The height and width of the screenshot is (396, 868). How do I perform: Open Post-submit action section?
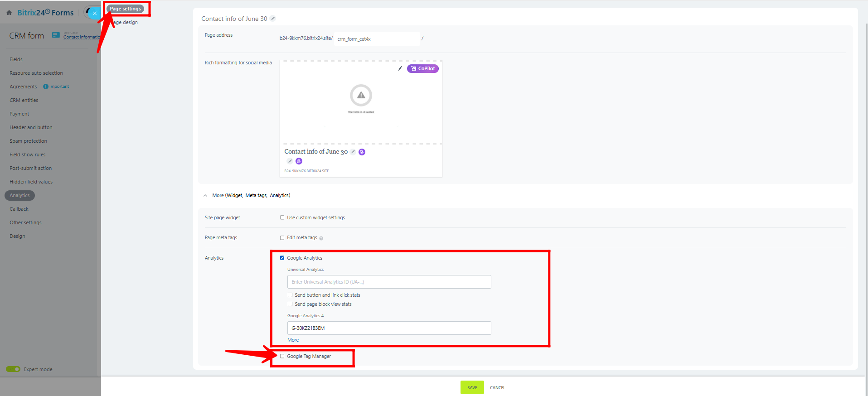31,168
